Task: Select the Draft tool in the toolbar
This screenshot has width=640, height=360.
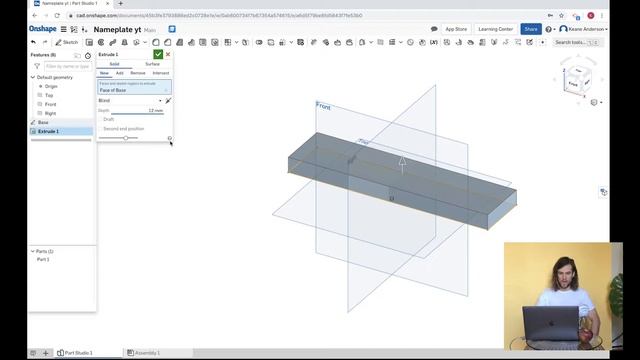Action: click(x=180, y=42)
